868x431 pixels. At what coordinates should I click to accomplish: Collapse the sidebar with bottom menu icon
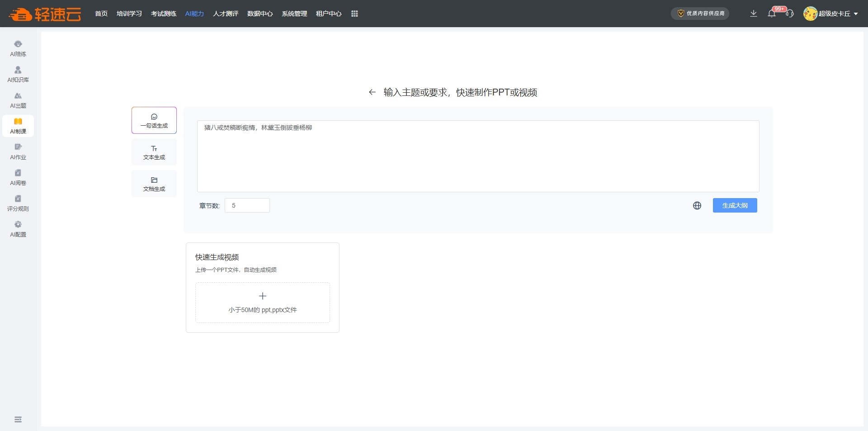18,420
